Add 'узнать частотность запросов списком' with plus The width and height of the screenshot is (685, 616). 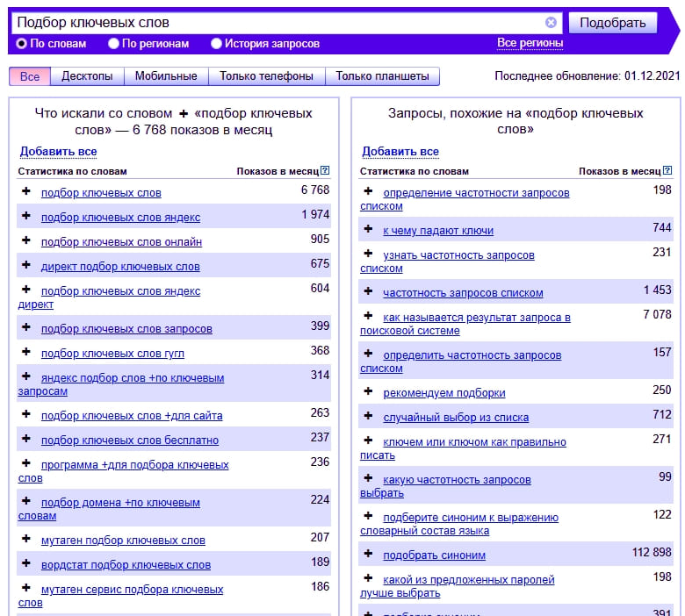368,254
